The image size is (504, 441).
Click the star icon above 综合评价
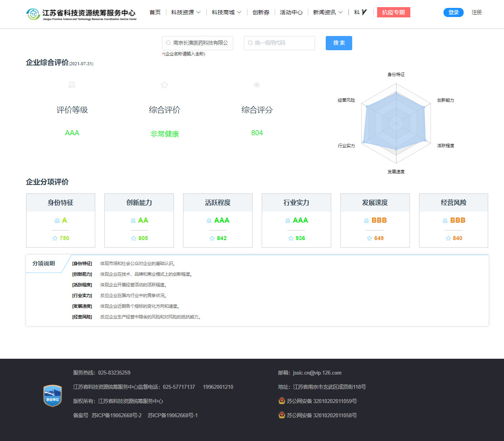(x=164, y=85)
